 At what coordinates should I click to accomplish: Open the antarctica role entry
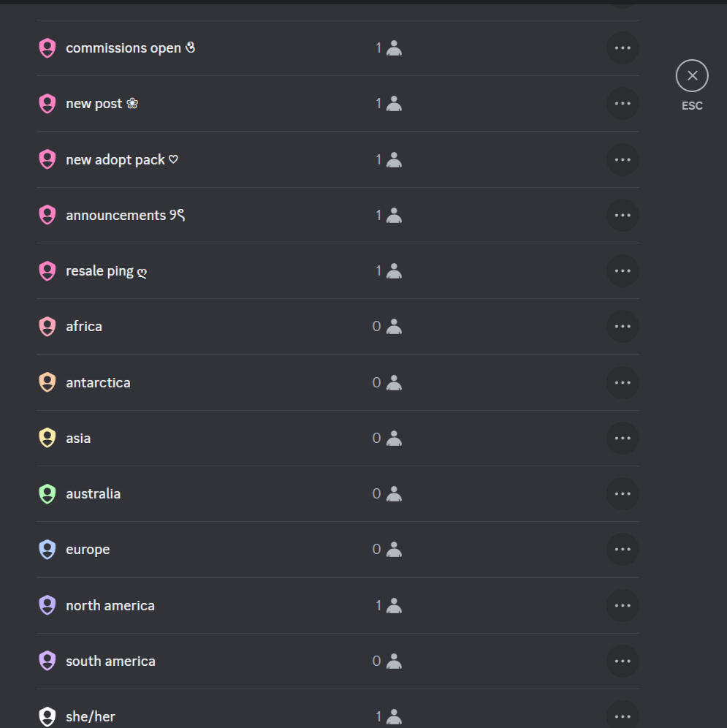click(x=338, y=382)
